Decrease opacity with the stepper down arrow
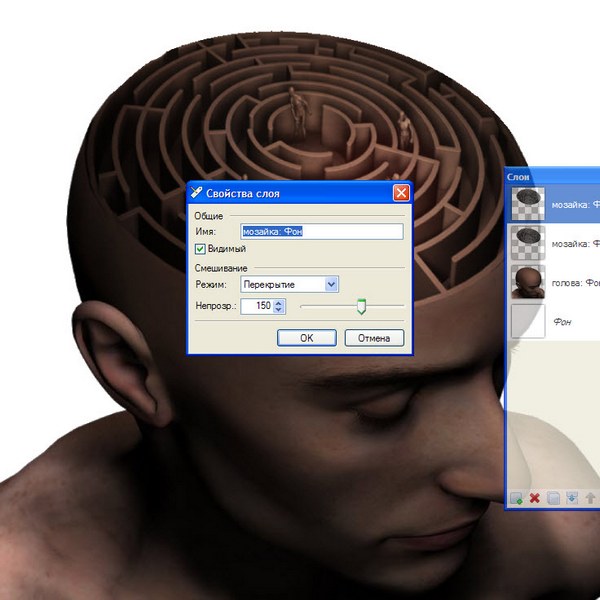The width and height of the screenshot is (600, 600). (279, 310)
